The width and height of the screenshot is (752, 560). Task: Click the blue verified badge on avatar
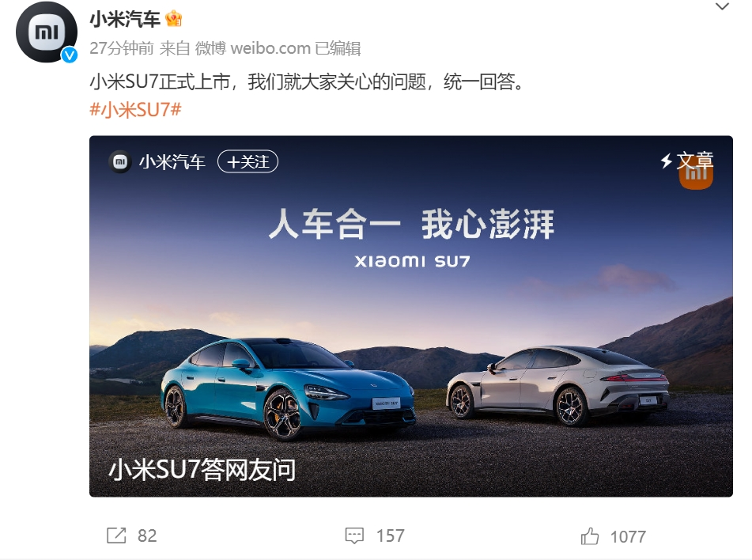point(70,55)
